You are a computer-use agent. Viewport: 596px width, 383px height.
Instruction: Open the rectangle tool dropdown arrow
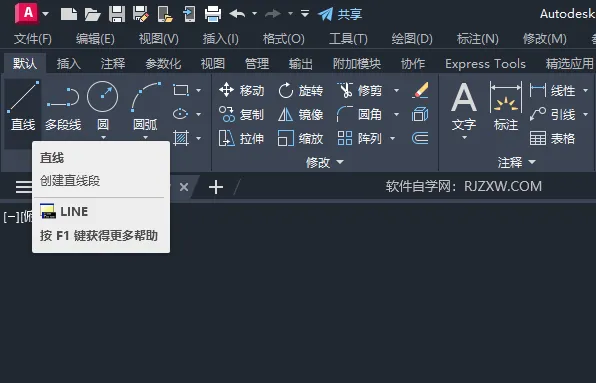click(x=198, y=90)
